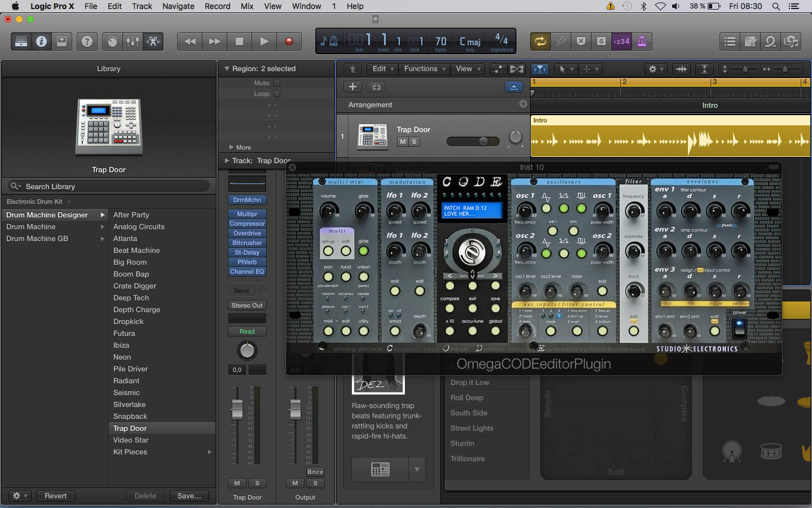Open the Navigate menu

point(178,6)
